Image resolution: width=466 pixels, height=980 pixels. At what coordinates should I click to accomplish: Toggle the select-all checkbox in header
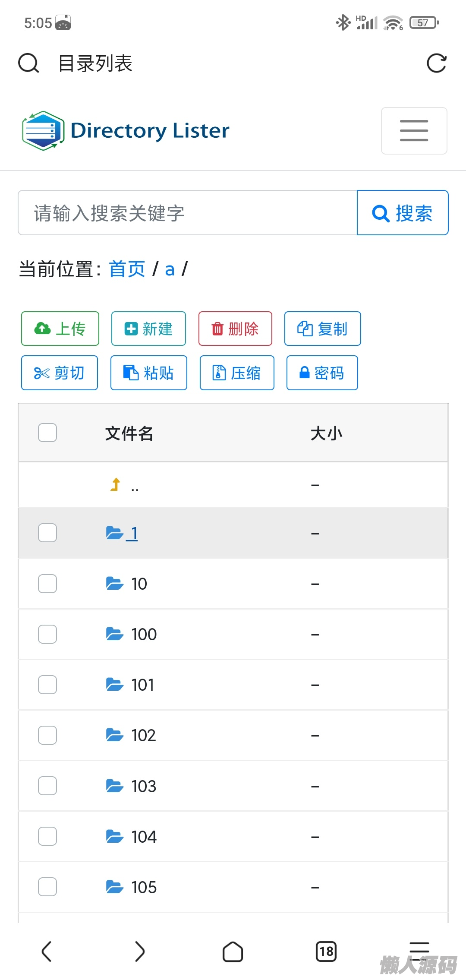47,433
